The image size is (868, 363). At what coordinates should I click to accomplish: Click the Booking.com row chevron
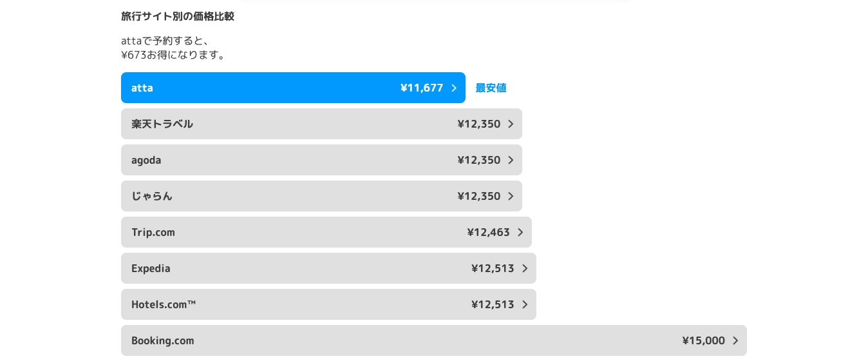735,340
